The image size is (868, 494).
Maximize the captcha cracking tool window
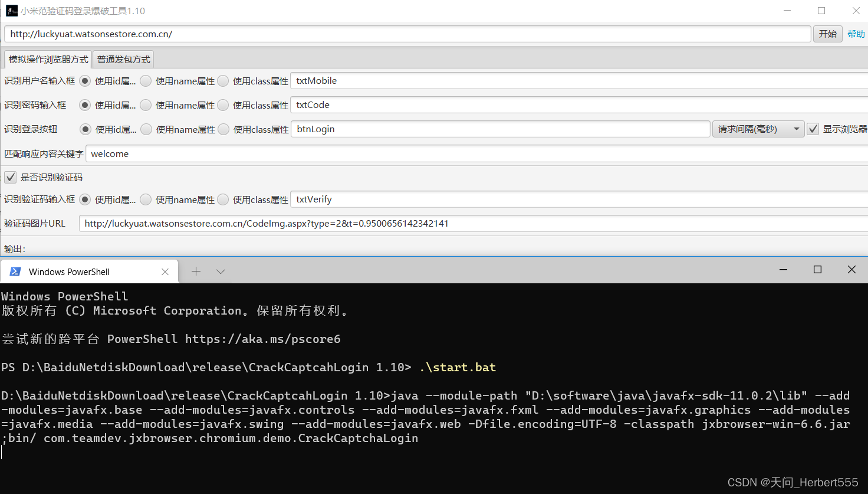pyautogui.click(x=821, y=11)
